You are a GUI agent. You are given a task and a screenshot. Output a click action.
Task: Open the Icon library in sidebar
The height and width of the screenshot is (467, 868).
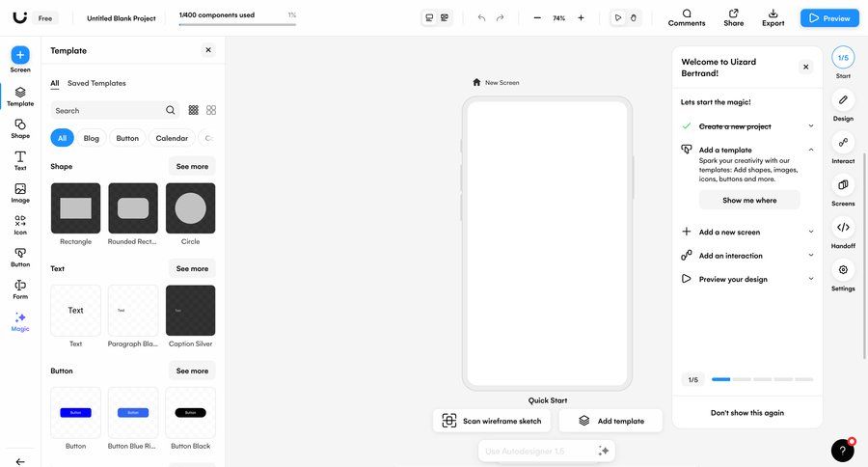tap(20, 225)
